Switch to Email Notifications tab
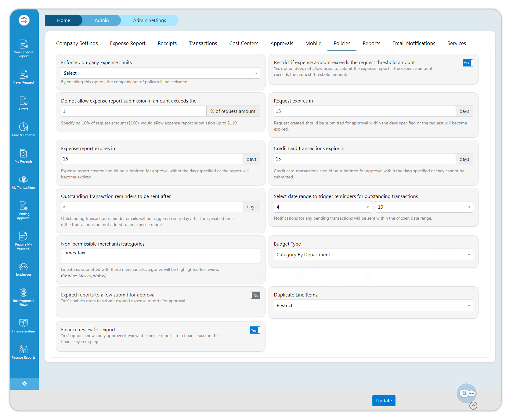The height and width of the screenshot is (420, 513). 414,43
